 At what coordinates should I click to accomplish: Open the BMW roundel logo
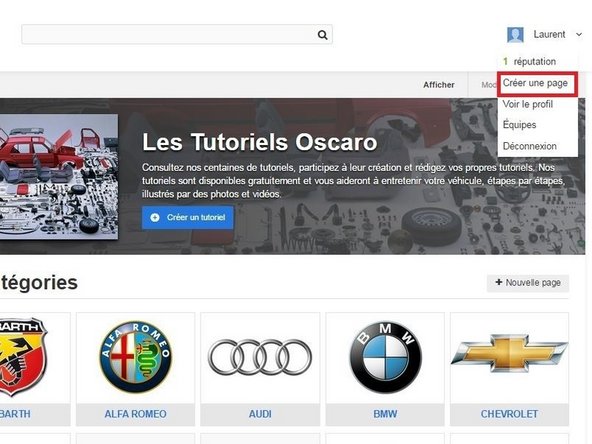tap(385, 357)
